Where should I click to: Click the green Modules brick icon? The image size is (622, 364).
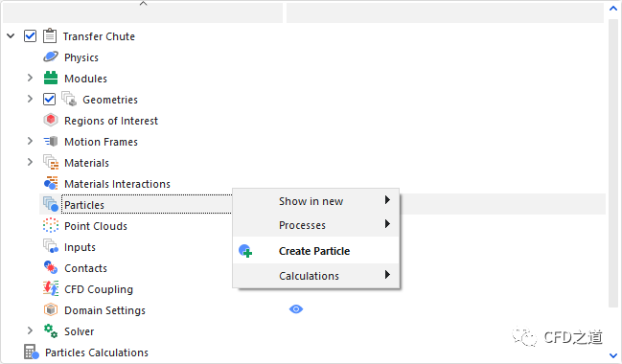[51, 78]
